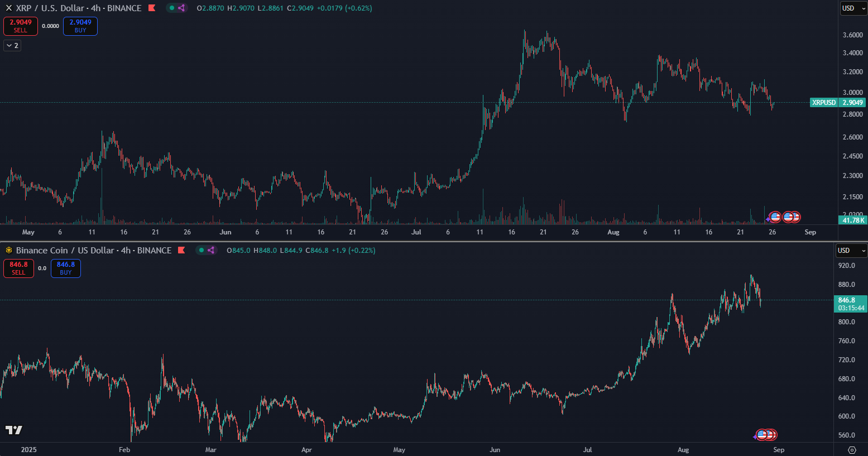This screenshot has width=868, height=456.
Task: Open the US flag event marker on Binance Coin chart
Action: click(x=762, y=435)
